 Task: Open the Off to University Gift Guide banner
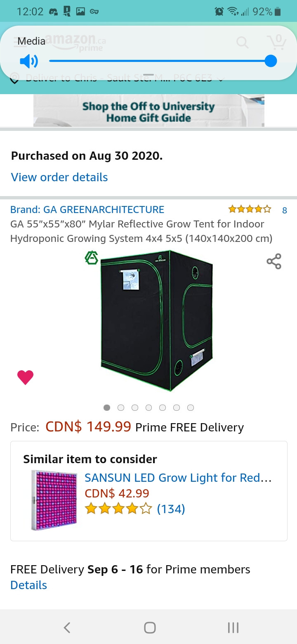coord(148,111)
